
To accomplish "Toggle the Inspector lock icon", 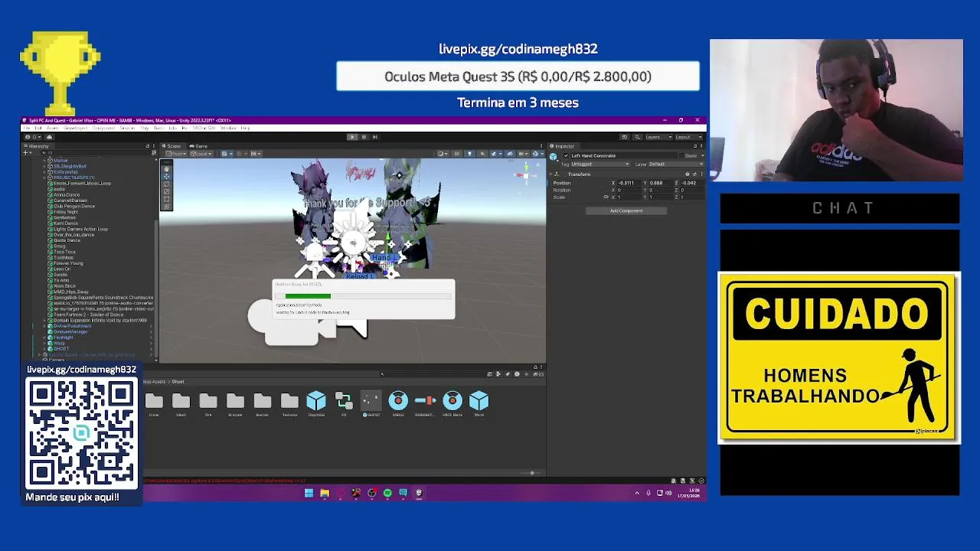I will click(x=695, y=145).
